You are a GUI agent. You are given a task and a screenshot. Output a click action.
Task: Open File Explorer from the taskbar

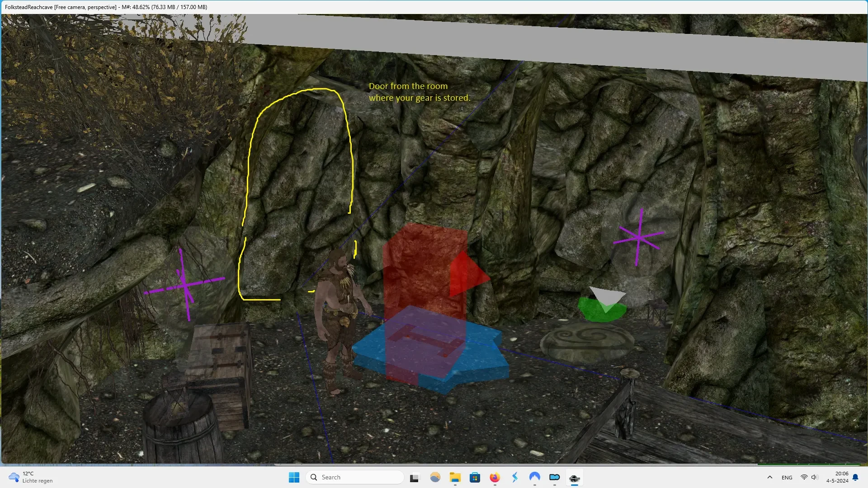[x=455, y=477]
